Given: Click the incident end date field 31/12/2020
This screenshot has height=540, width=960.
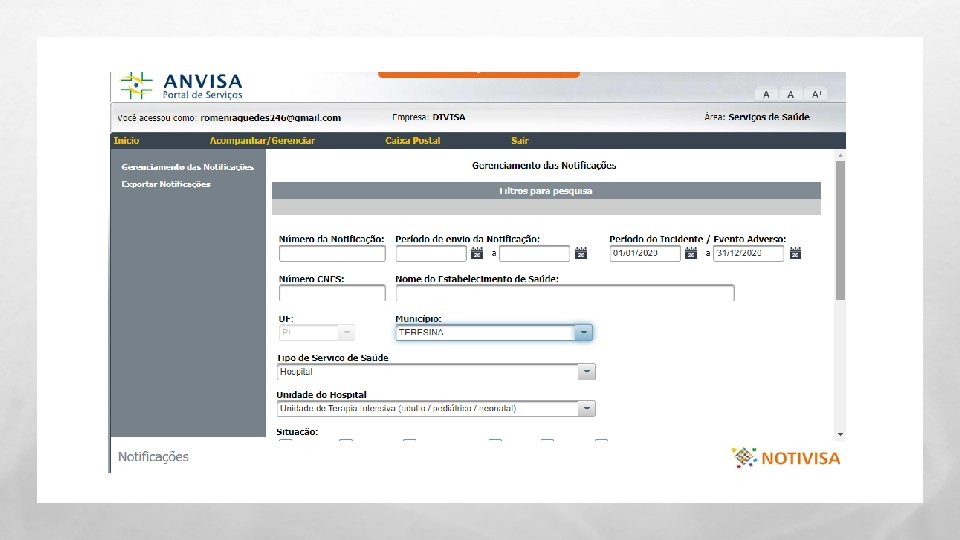Looking at the screenshot, I should [748, 253].
